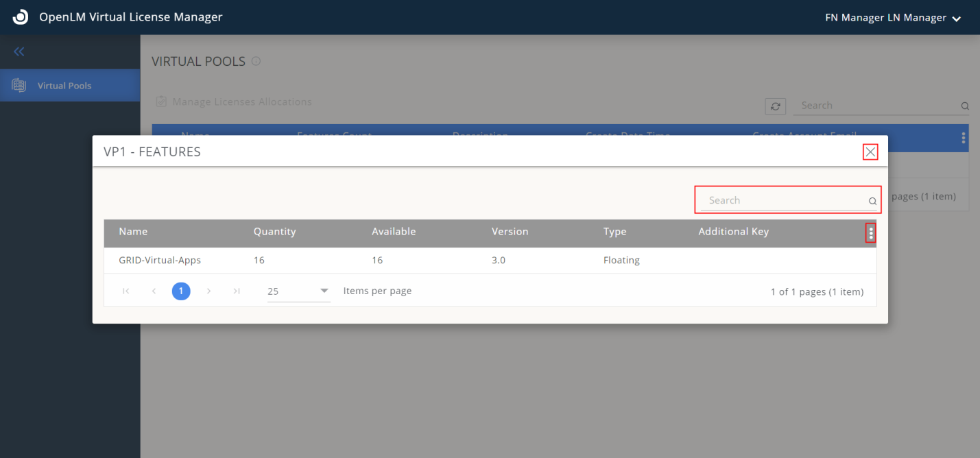Go to the previous features page
Image resolution: width=980 pixels, height=458 pixels.
(154, 291)
